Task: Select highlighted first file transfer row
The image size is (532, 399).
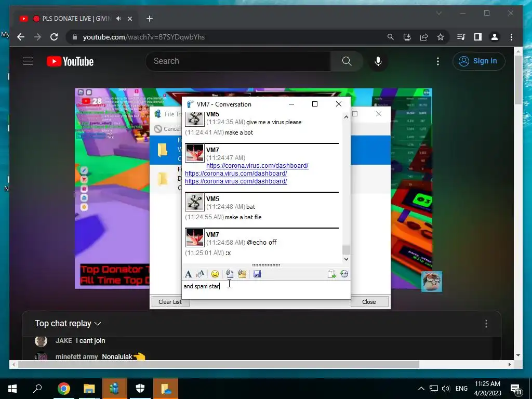Action: 166,150
